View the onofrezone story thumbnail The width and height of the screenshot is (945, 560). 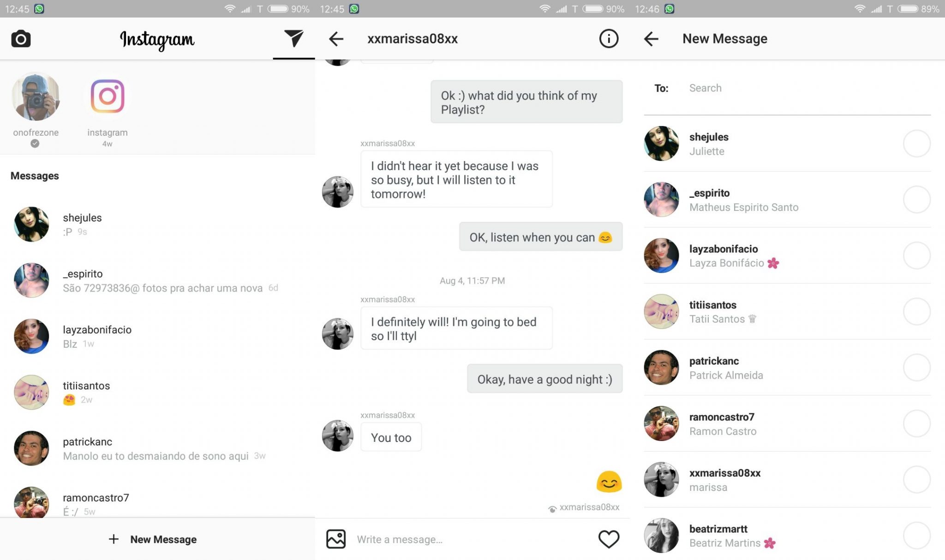pyautogui.click(x=36, y=97)
